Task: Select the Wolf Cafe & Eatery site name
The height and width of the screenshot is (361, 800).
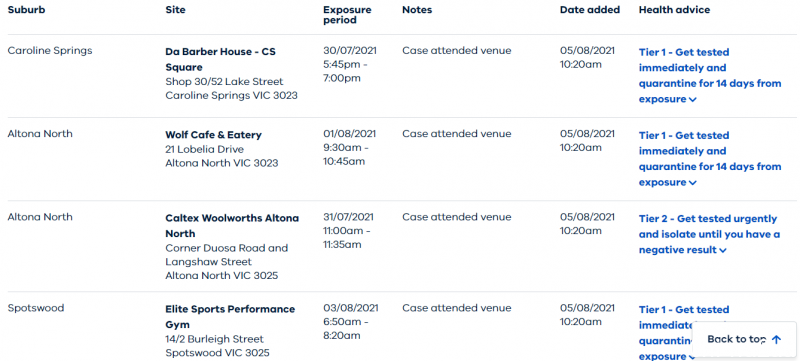Action: 213,135
